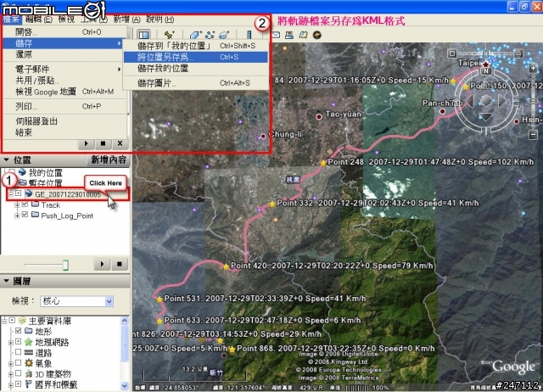Toggle the 3D 建築物 layer checkbox
543x392 pixels.
click(x=19, y=373)
